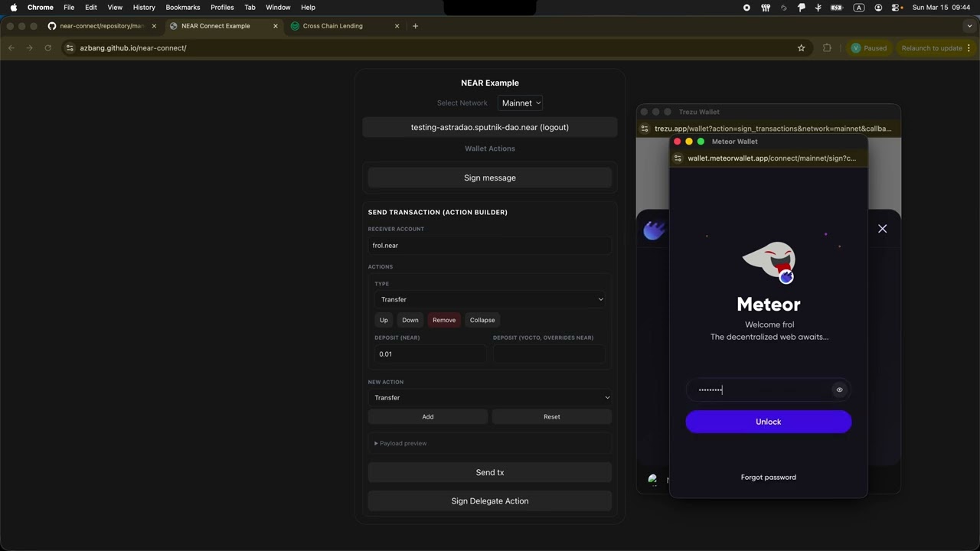The height and width of the screenshot is (551, 980).
Task: Open the action Type dropdown set to Transfer
Action: coord(490,299)
